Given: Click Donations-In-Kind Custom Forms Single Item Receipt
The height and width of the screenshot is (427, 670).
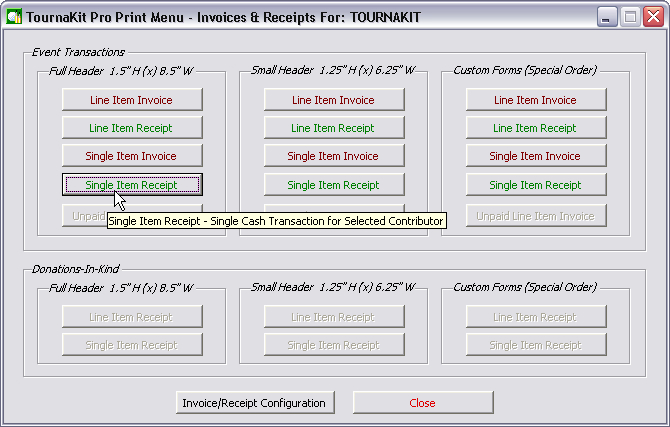Looking at the screenshot, I should click(536, 345).
